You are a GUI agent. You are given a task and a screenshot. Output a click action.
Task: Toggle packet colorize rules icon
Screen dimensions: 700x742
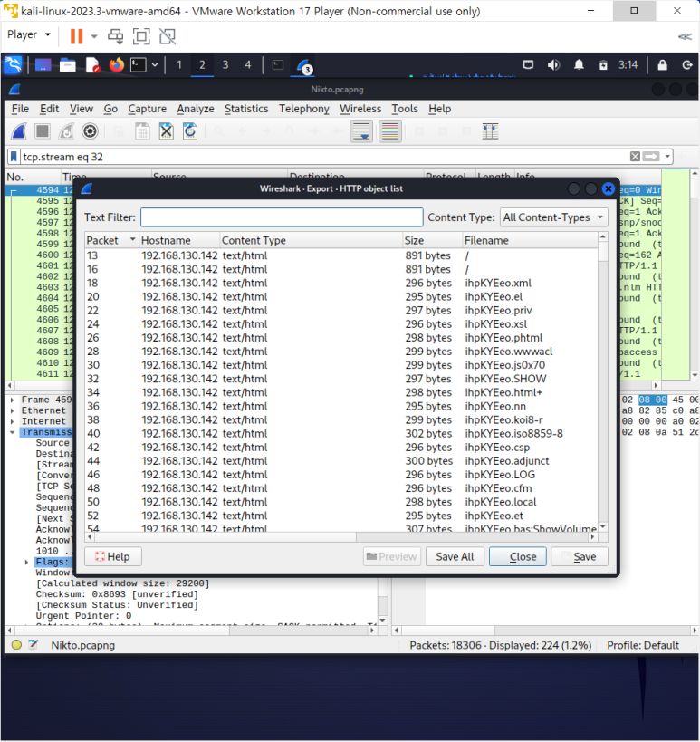pos(390,131)
